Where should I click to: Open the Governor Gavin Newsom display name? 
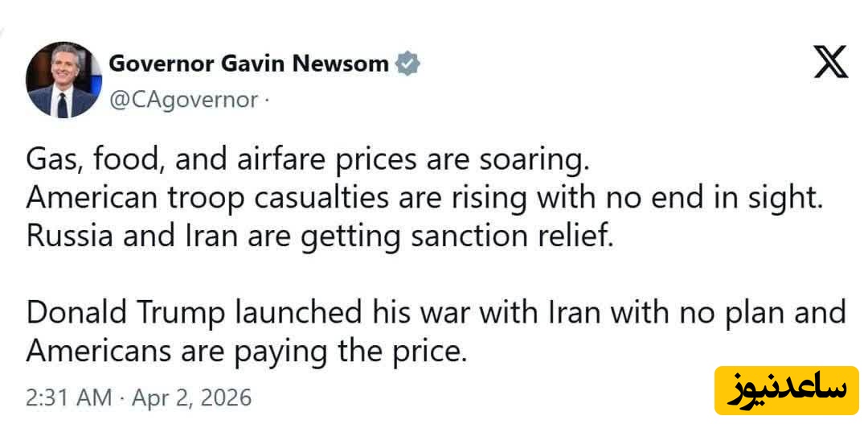(x=248, y=64)
